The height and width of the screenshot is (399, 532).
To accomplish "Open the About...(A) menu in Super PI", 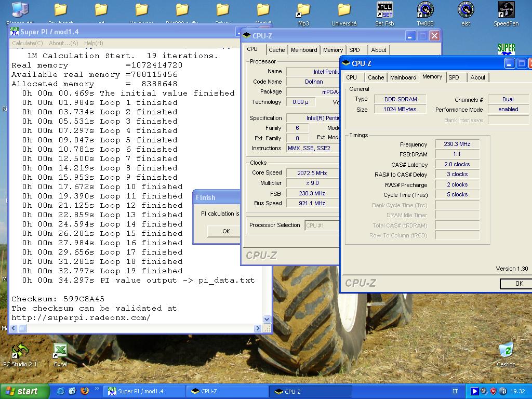I will tap(63, 43).
